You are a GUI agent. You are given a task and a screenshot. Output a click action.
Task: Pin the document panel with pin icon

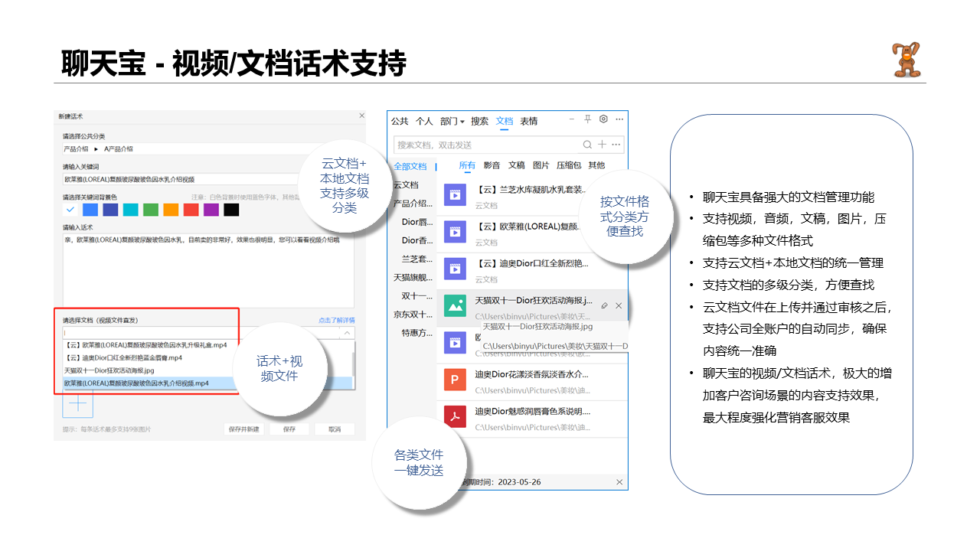point(586,119)
